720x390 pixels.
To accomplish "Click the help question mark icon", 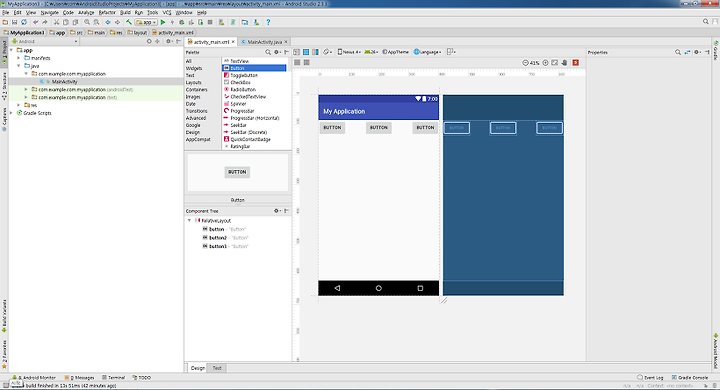I will [x=268, y=22].
